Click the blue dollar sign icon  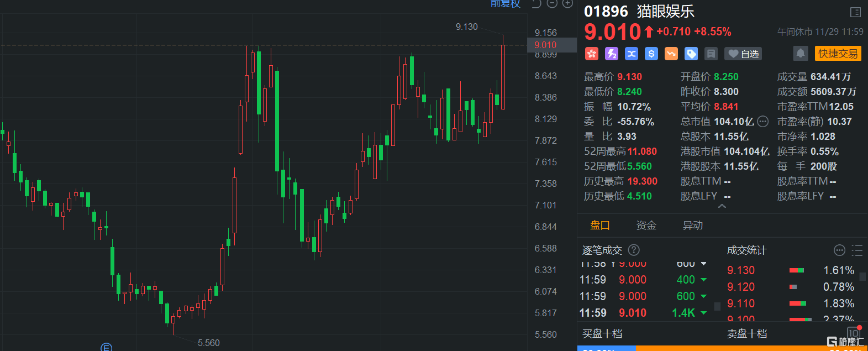(651, 54)
